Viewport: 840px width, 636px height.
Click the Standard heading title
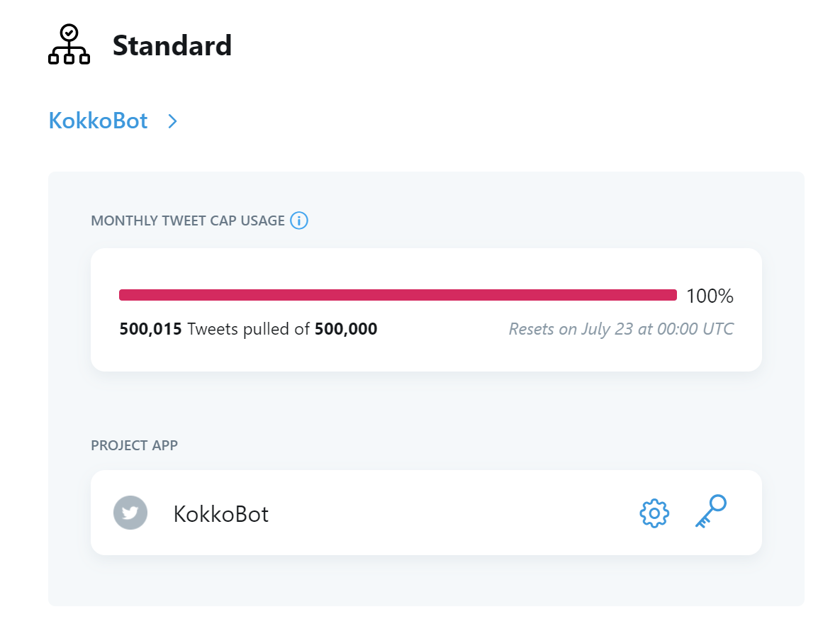(172, 45)
